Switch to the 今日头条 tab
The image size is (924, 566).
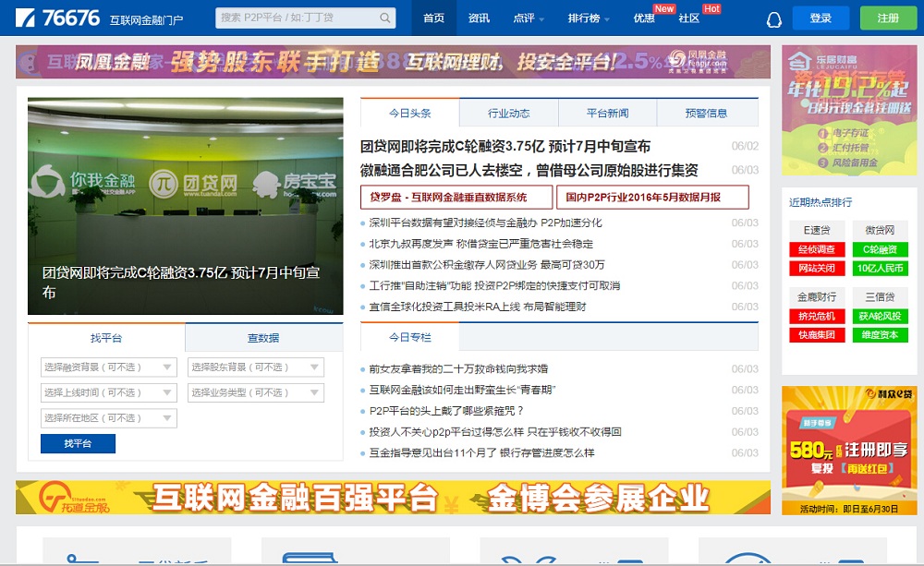409,113
